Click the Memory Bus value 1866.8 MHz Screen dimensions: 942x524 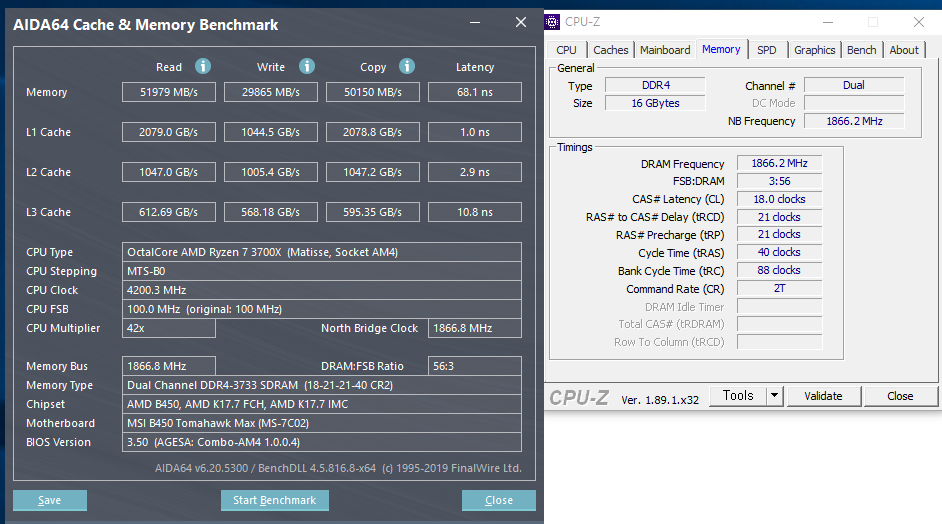pyautogui.click(x=169, y=366)
